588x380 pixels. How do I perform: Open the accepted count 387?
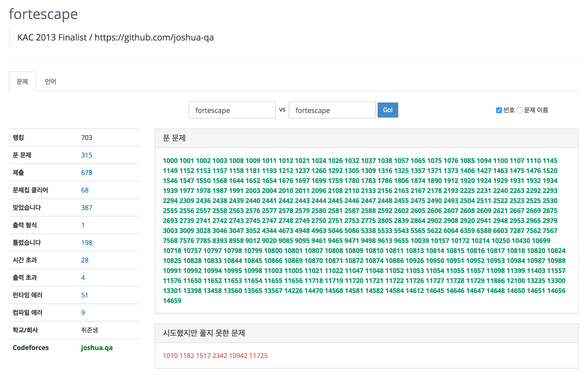pos(86,208)
